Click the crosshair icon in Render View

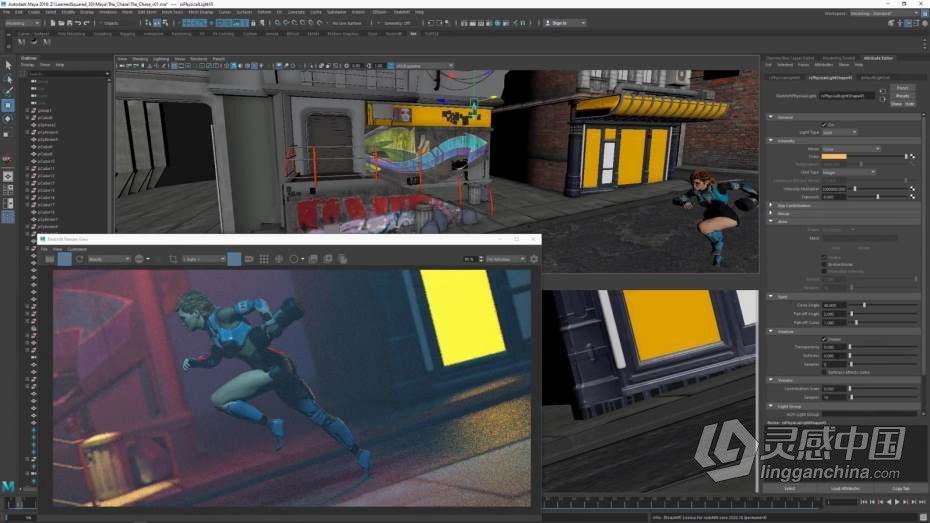click(279, 259)
